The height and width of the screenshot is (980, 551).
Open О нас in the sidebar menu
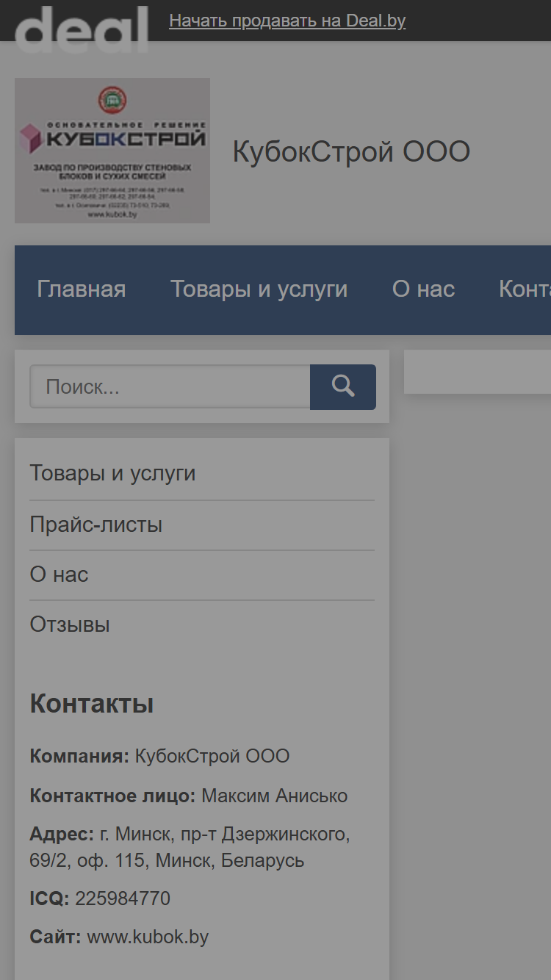[x=59, y=574]
